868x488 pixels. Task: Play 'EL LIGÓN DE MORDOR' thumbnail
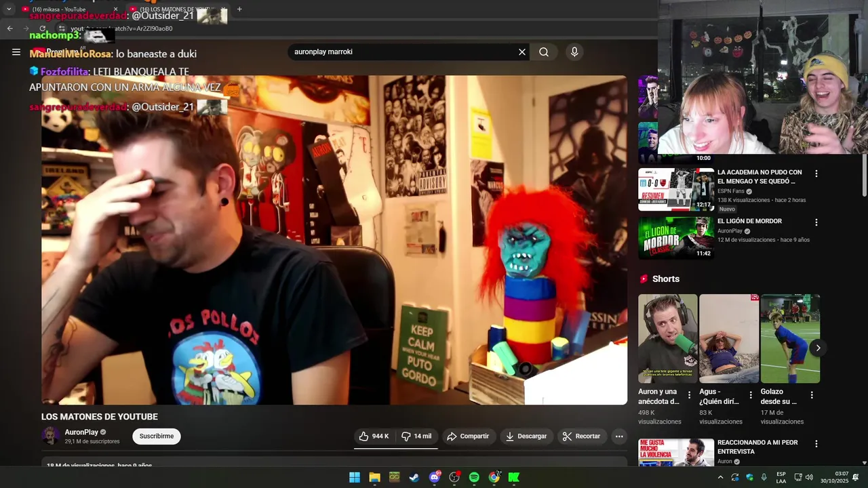coord(676,238)
